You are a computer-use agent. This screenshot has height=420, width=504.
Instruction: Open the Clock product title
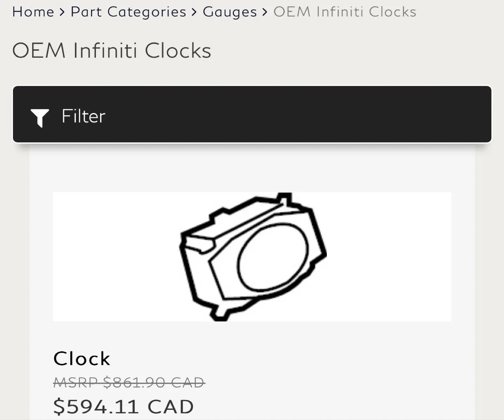82,359
